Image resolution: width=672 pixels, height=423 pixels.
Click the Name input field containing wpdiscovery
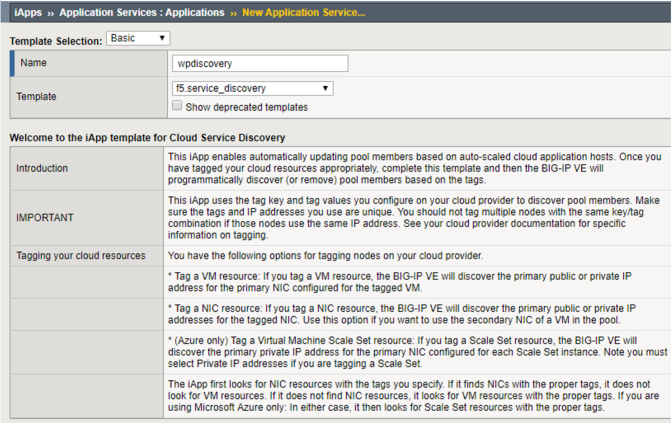(260, 63)
